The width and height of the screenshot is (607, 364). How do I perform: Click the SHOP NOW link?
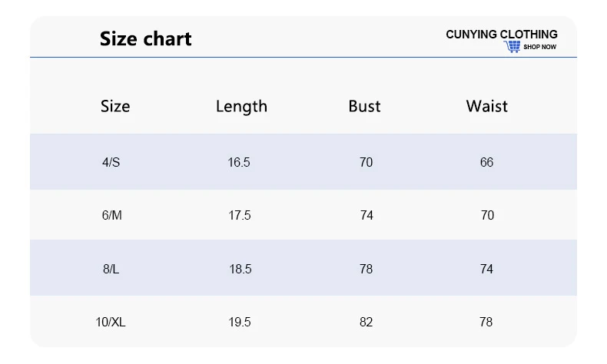(539, 48)
